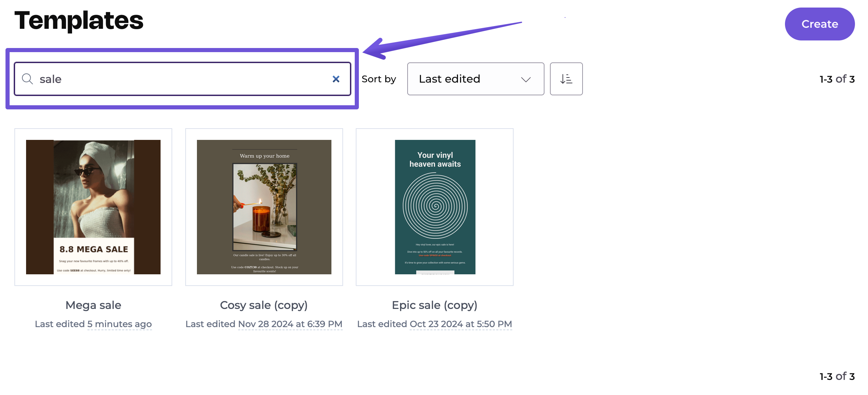Click 5 minutes ago timestamp
868x395 pixels.
119,324
